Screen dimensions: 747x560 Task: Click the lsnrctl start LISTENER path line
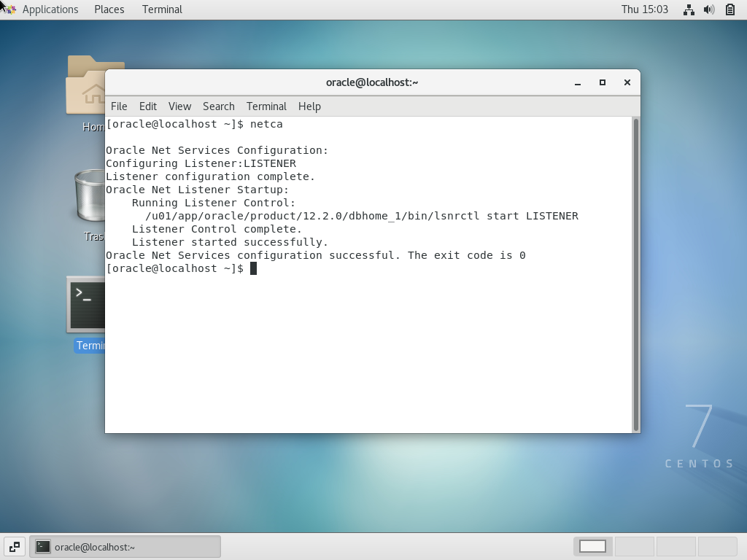point(362,216)
